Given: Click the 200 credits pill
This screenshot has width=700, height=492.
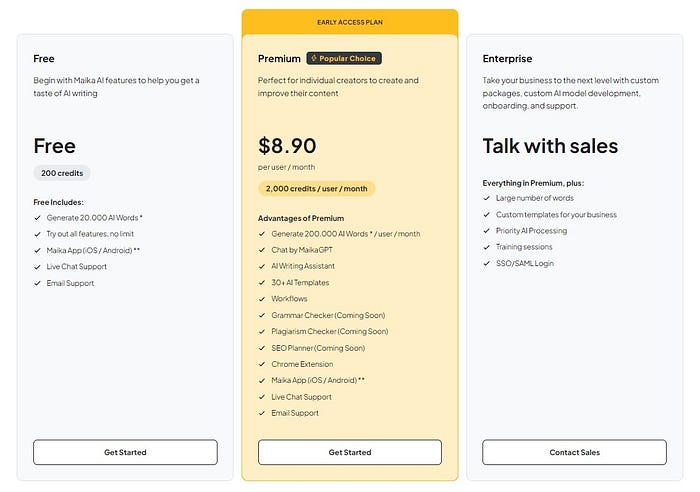Looking at the screenshot, I should coord(62,173).
